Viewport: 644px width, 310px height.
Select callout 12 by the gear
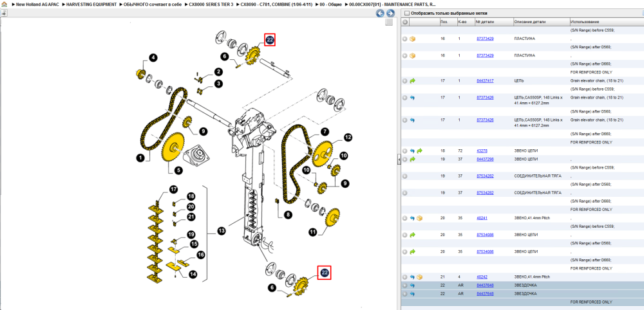click(x=348, y=138)
